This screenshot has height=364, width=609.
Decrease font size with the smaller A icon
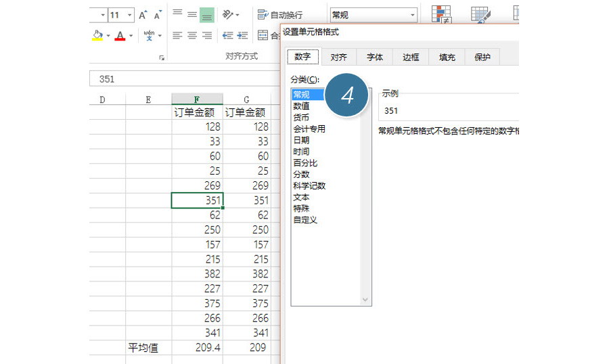(157, 15)
